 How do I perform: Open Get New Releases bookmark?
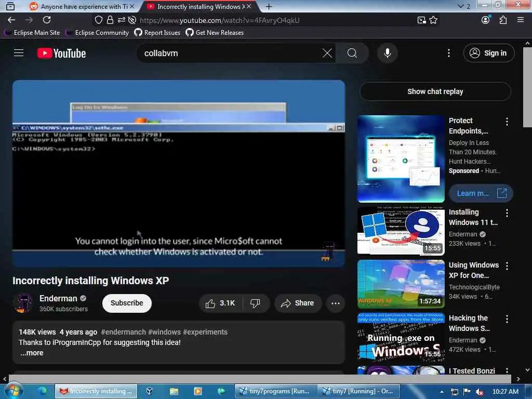[215, 33]
